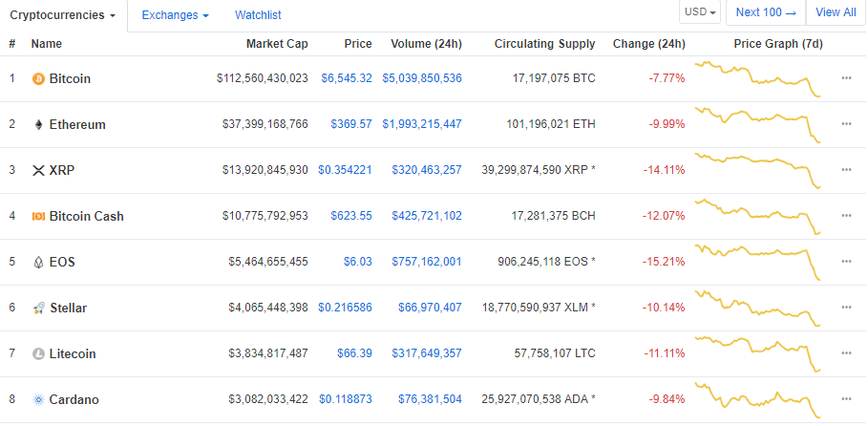Open the Bitcoin Cash name link
This screenshot has height=426, width=868.
tap(86, 217)
